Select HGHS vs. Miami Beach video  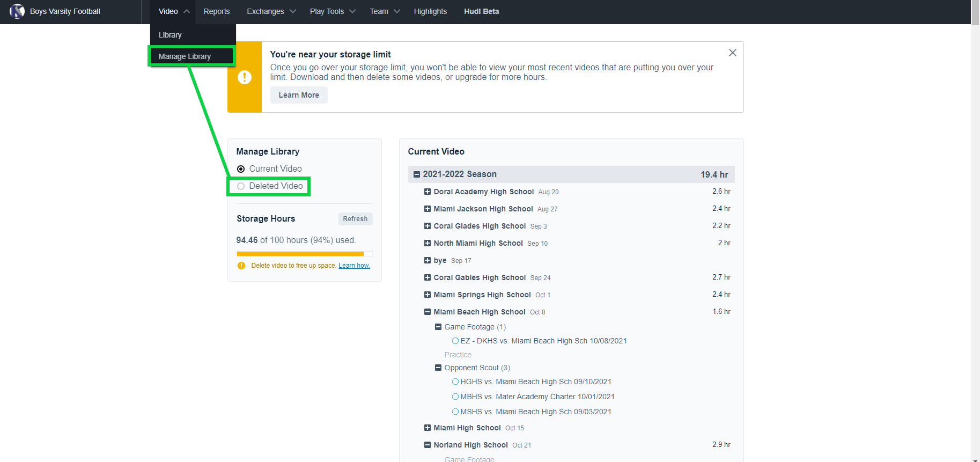pyautogui.click(x=455, y=382)
